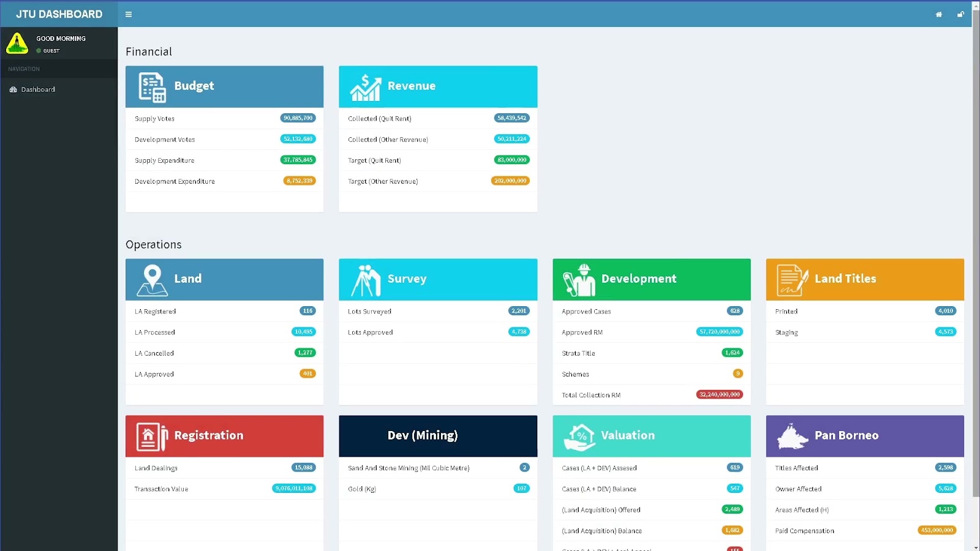Screen dimensions: 980x551
Task: Click the LA Cancelled 1,277 badge
Action: coord(305,353)
